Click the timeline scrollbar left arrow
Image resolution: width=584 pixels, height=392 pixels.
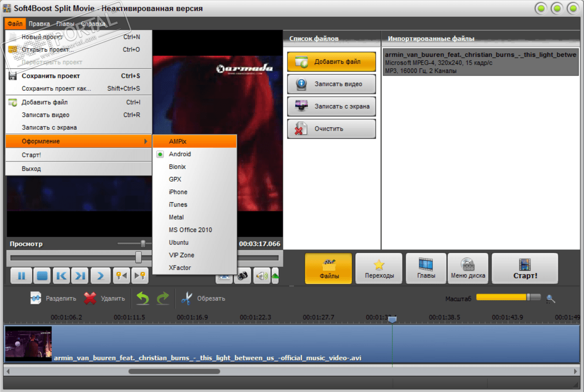[x=8, y=371]
